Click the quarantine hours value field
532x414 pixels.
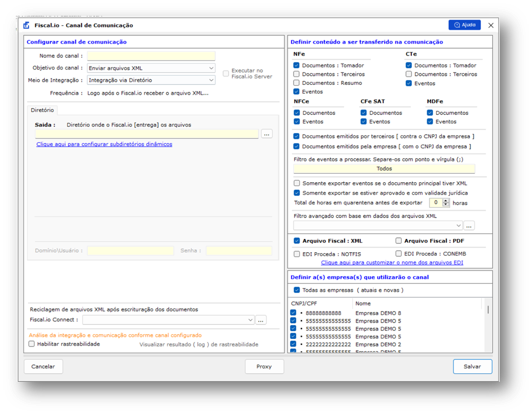436,203
